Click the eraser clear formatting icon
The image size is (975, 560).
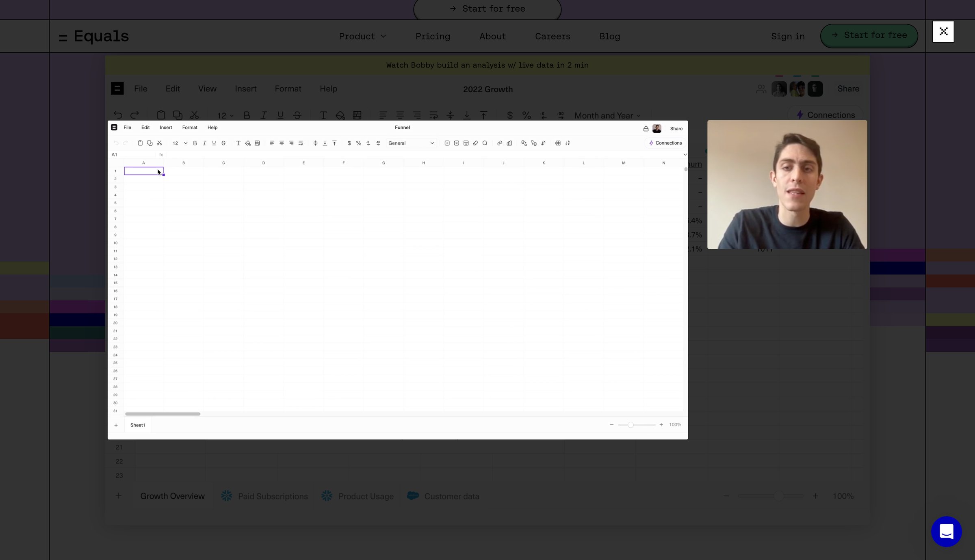pyautogui.click(x=475, y=143)
